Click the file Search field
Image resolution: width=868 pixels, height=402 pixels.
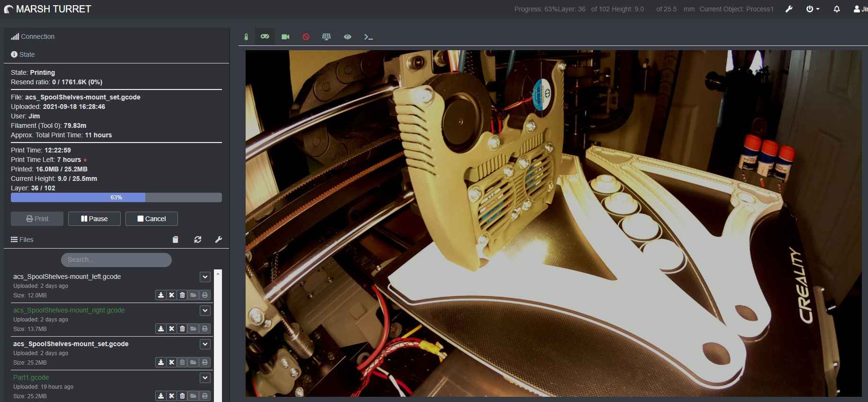click(116, 260)
